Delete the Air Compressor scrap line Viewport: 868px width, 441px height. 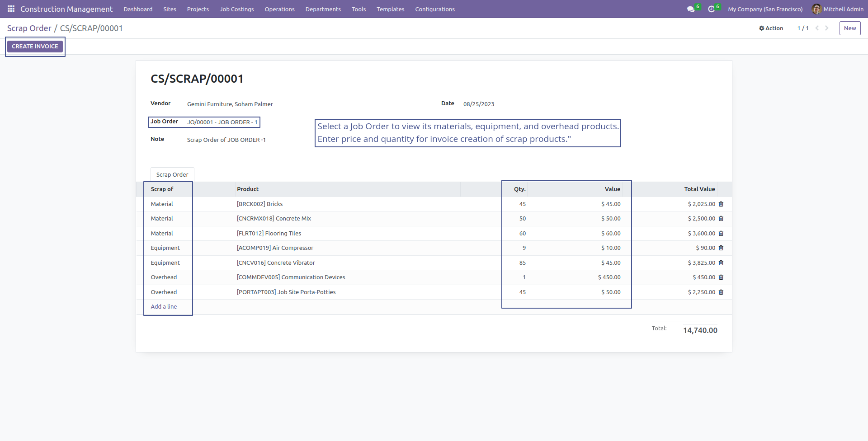[x=721, y=248]
